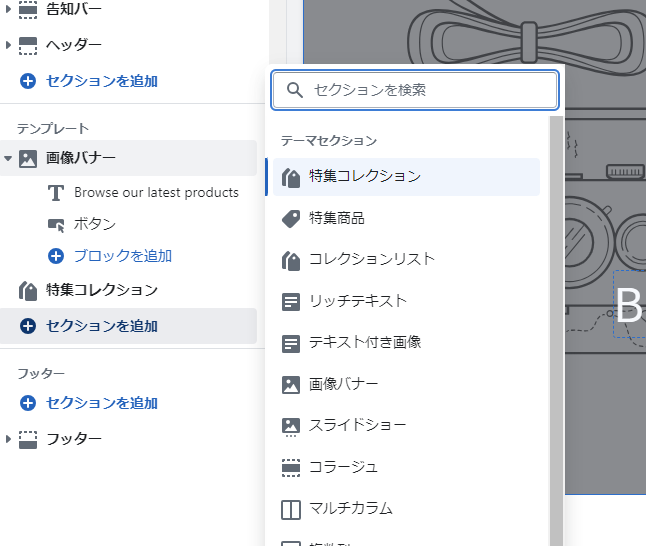
Task: Click the section picker vertical scrollbar
Action: pyautogui.click(x=556, y=331)
